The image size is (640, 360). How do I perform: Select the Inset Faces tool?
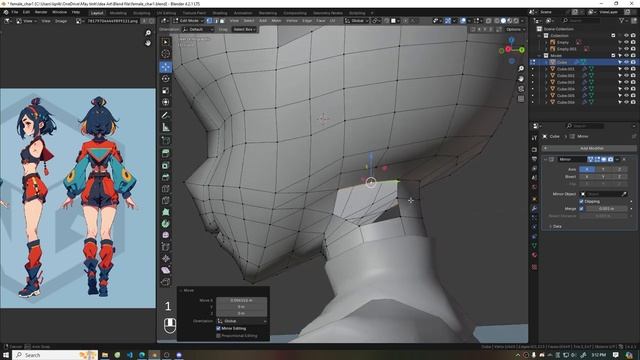(165, 165)
